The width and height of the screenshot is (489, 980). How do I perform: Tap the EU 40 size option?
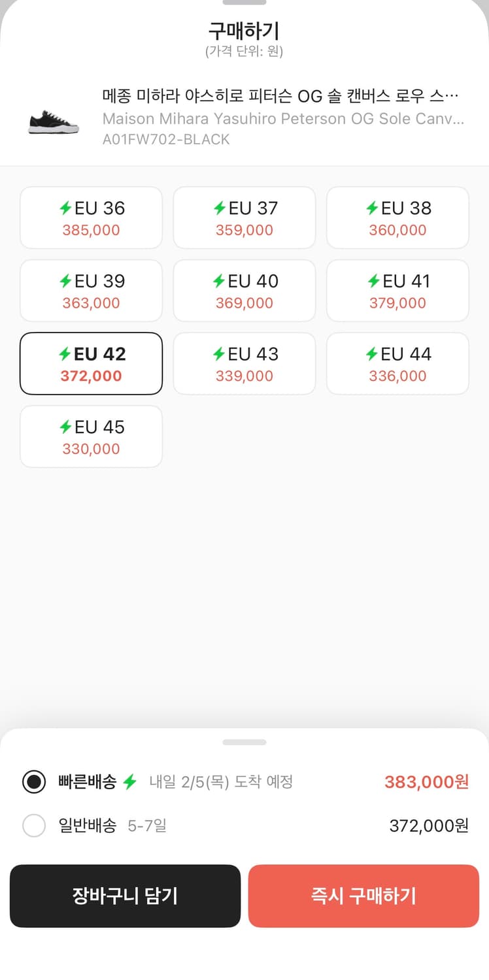244,291
